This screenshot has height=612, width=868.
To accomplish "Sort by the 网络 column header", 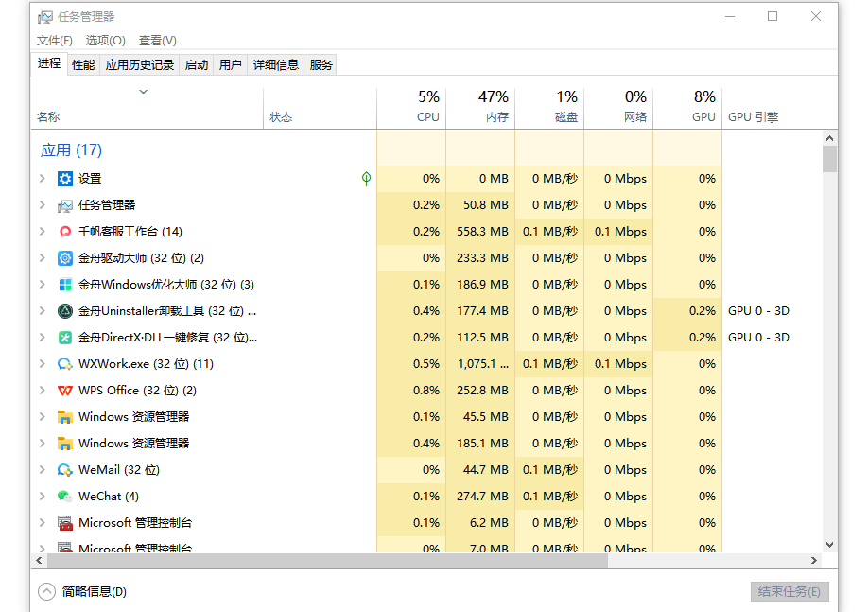I will pos(619,108).
